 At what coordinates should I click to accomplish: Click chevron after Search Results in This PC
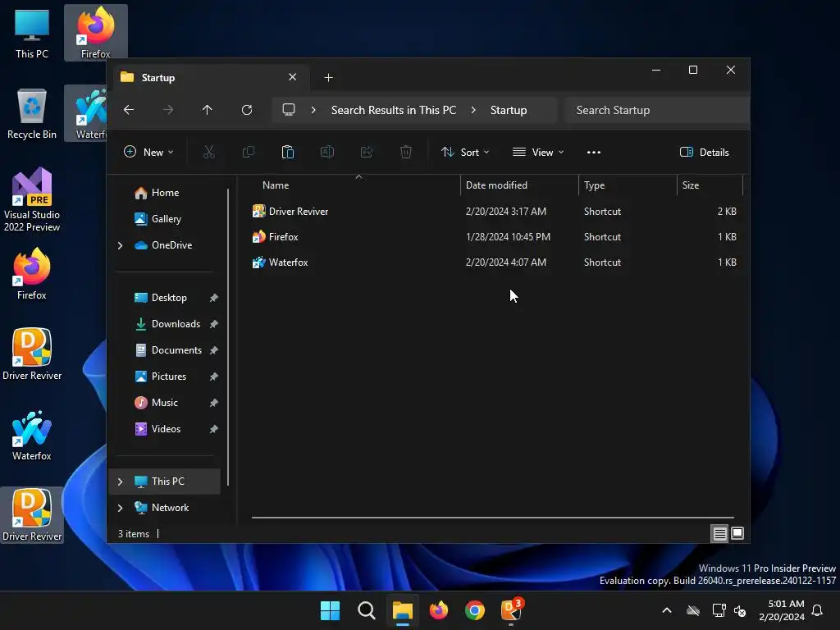[473, 110]
